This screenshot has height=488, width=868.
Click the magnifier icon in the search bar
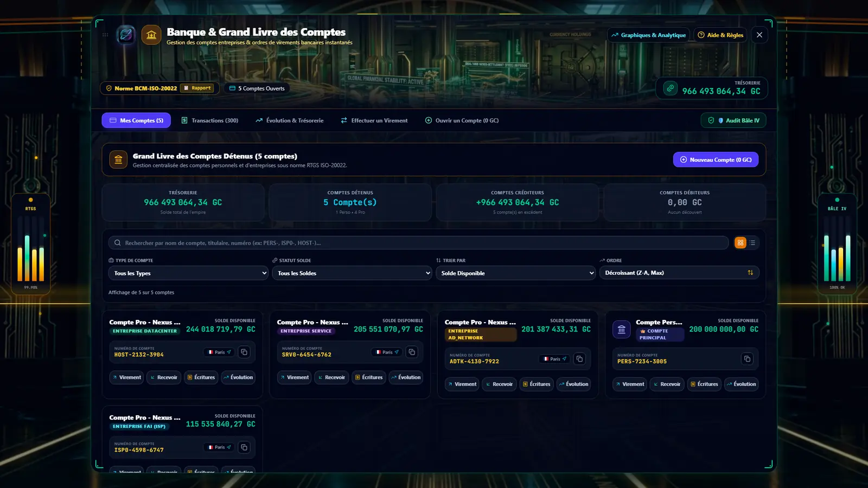pyautogui.click(x=117, y=243)
